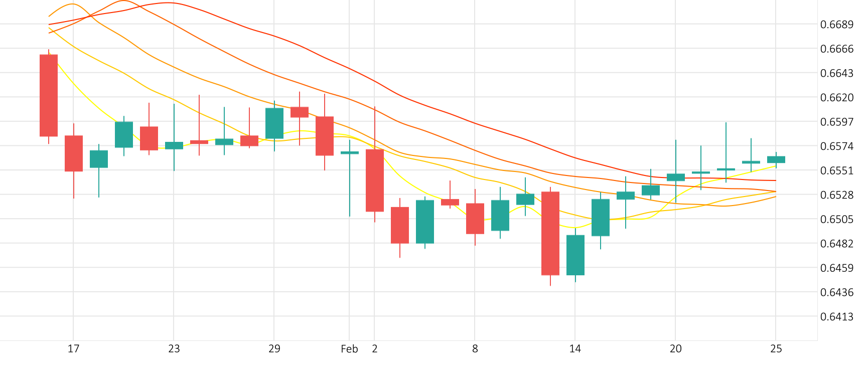Click the date label 29 on time axis

pyautogui.click(x=274, y=348)
